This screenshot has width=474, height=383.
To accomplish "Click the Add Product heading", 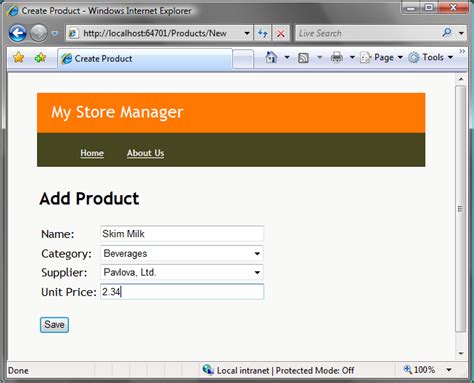I will pyautogui.click(x=89, y=199).
